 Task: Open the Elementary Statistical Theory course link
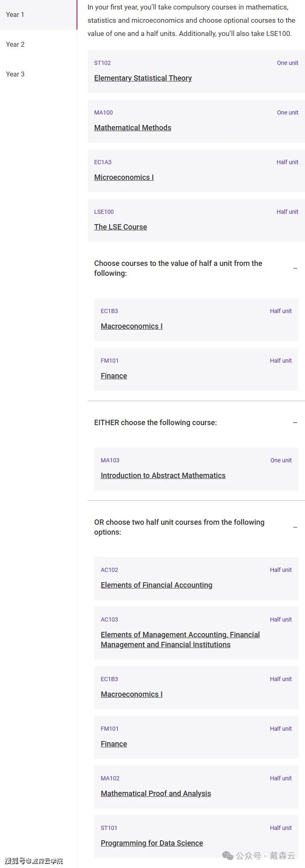click(x=143, y=78)
